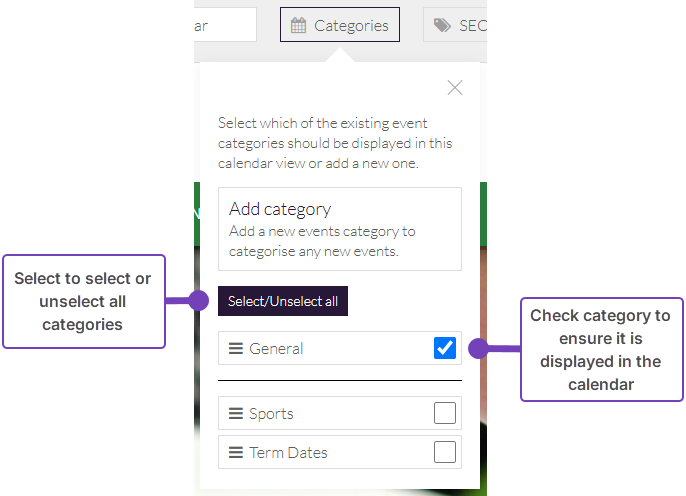Select the Term Dates row label
Viewport: 686px width, 496px height.
(x=288, y=453)
